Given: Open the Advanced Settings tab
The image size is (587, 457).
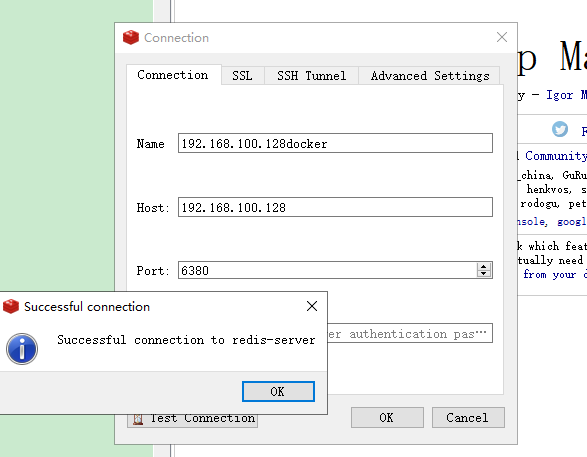Looking at the screenshot, I should [x=430, y=76].
